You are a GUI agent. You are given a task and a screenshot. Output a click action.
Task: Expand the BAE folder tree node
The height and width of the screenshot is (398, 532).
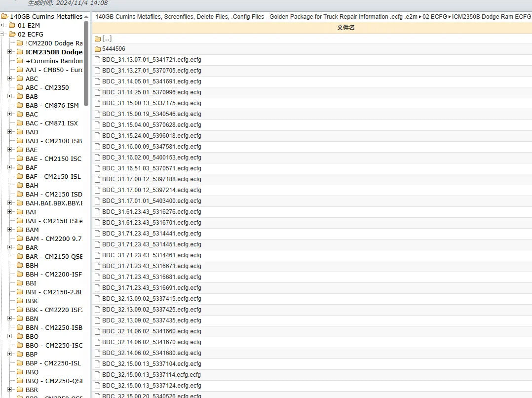(x=10, y=150)
